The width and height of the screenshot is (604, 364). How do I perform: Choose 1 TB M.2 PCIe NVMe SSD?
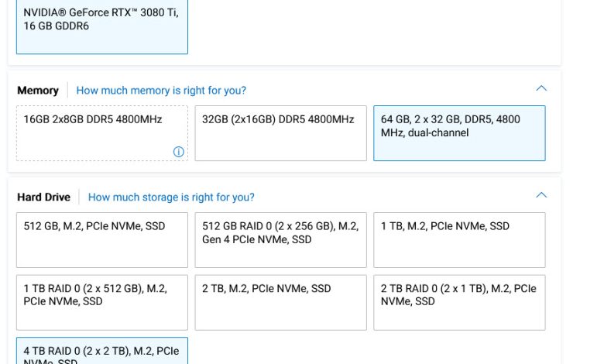(459, 240)
